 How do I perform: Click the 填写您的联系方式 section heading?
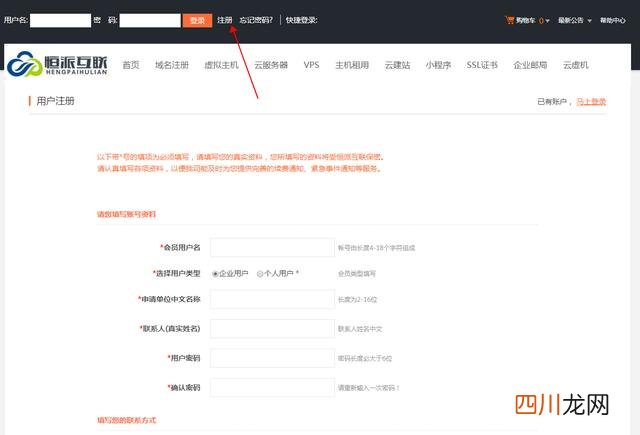(127, 420)
